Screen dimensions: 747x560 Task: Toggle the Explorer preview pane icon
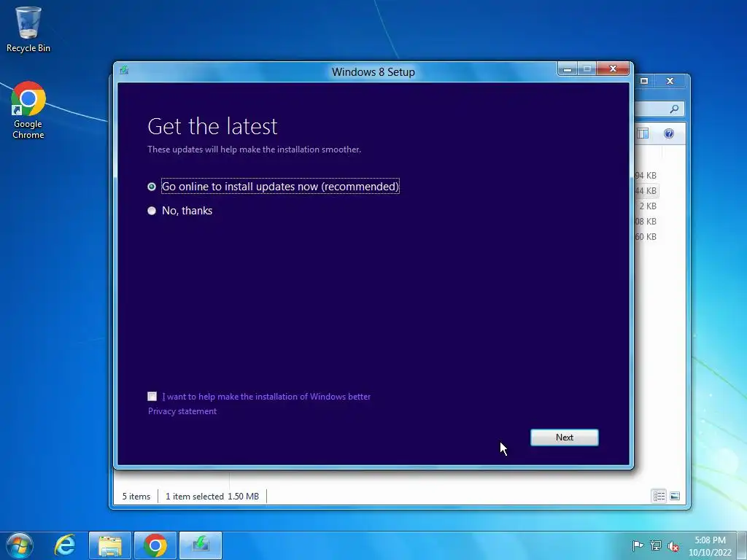click(643, 133)
